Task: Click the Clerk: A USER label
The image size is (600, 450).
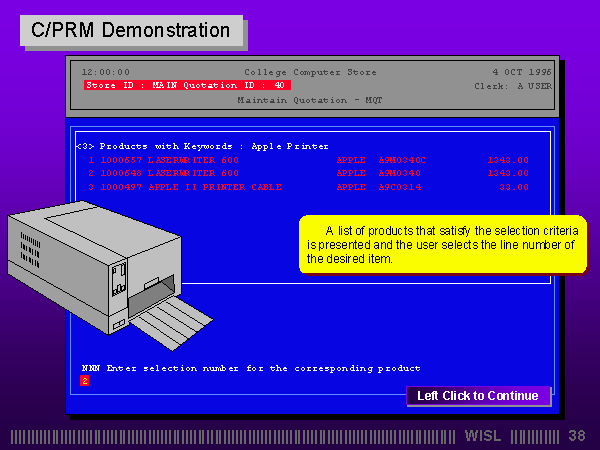Action: pyautogui.click(x=512, y=86)
